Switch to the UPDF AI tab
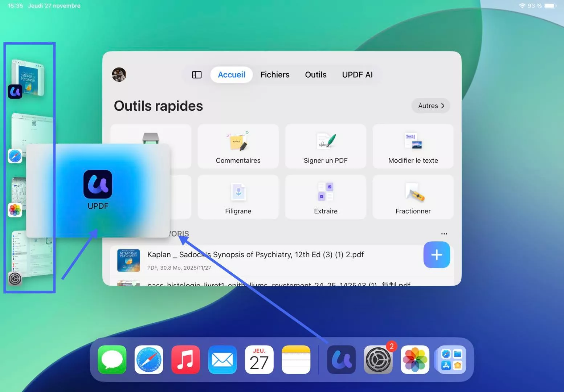 click(x=357, y=74)
